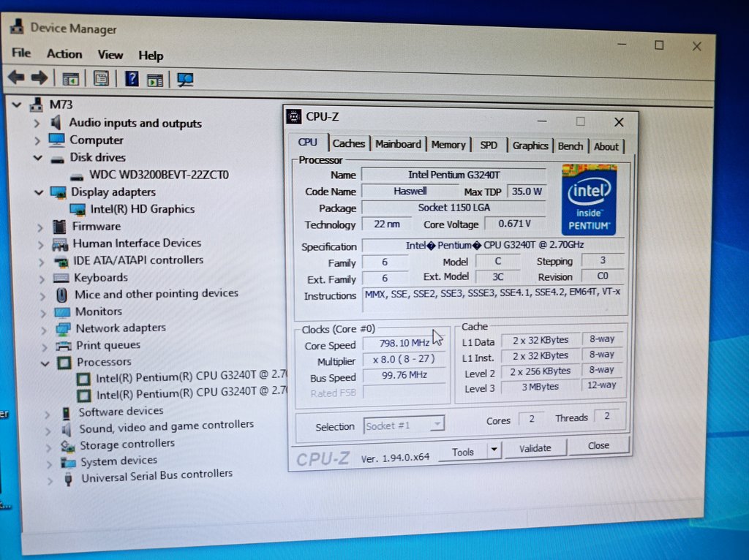The width and height of the screenshot is (749, 560).
Task: Click the Mice and other pointing devices icon
Action: [x=61, y=295]
